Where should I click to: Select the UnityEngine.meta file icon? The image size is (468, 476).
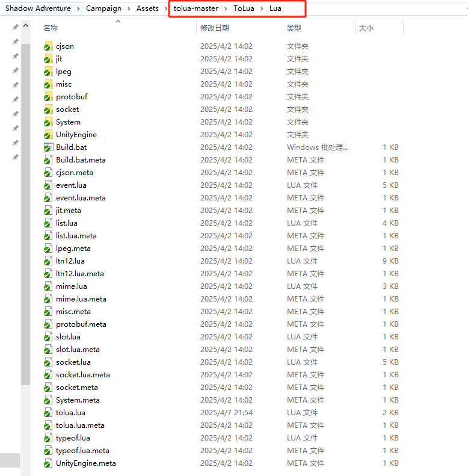[48, 463]
